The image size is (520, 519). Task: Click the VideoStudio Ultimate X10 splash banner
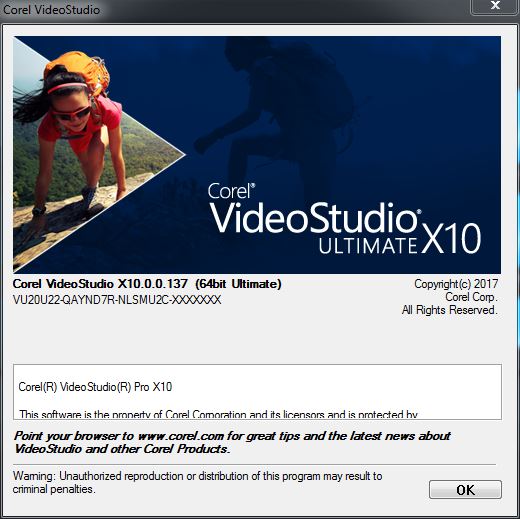pos(257,155)
